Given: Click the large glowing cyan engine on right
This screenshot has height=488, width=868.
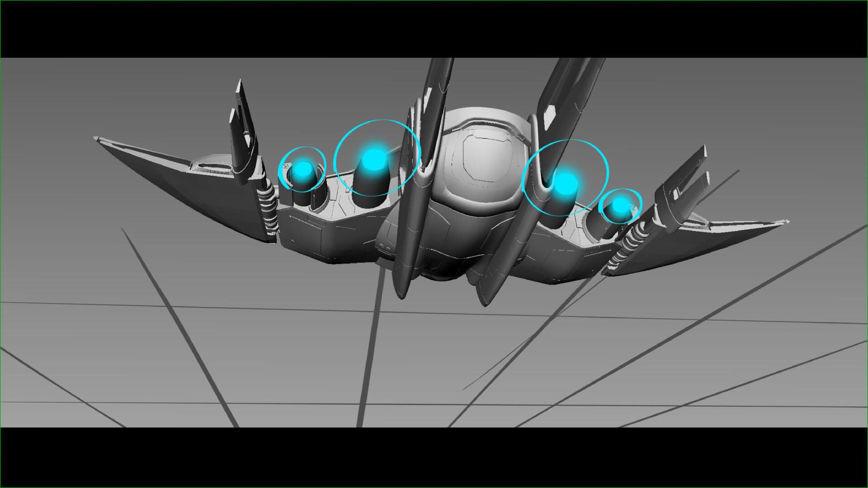Looking at the screenshot, I should pos(565,183).
